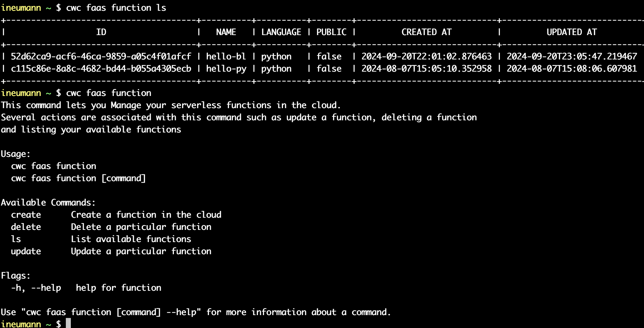This screenshot has height=328, width=644.
Task: Click the ID column header
Action: (x=101, y=32)
